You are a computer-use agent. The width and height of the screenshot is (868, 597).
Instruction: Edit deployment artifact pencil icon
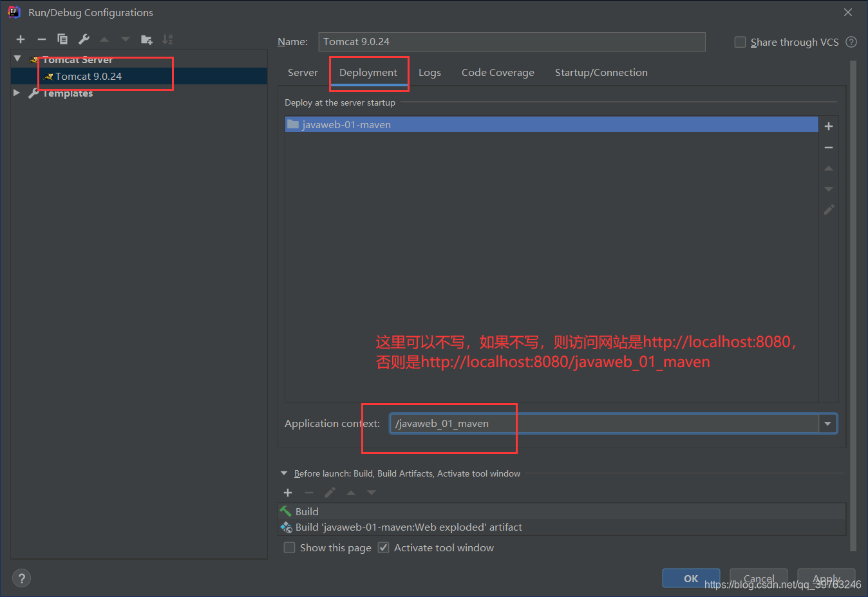(829, 210)
